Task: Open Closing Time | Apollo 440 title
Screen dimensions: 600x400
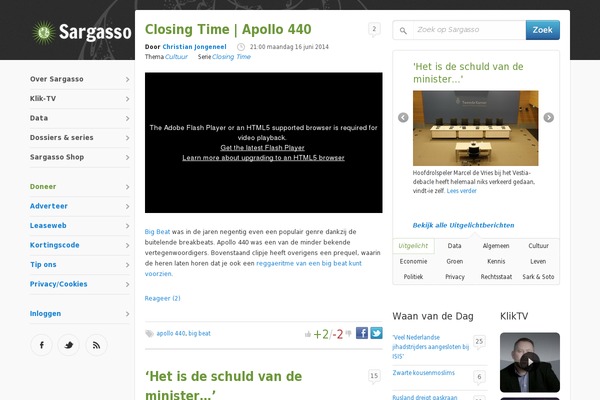Action: (228, 29)
